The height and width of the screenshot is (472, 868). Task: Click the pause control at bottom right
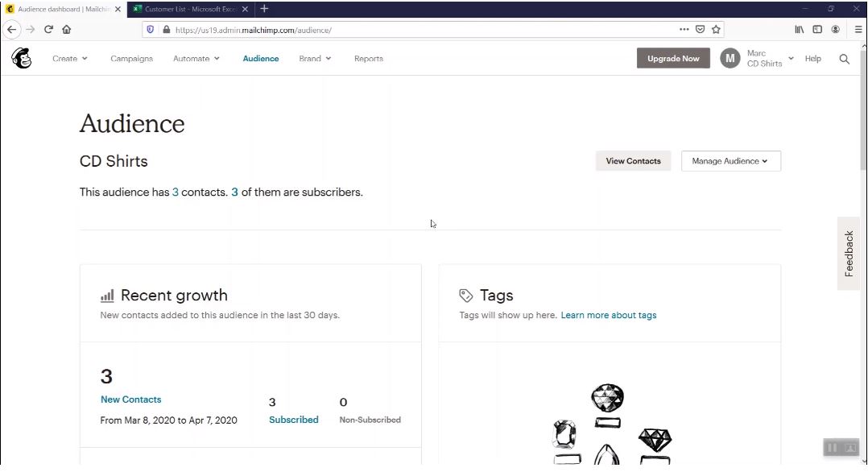click(x=833, y=448)
